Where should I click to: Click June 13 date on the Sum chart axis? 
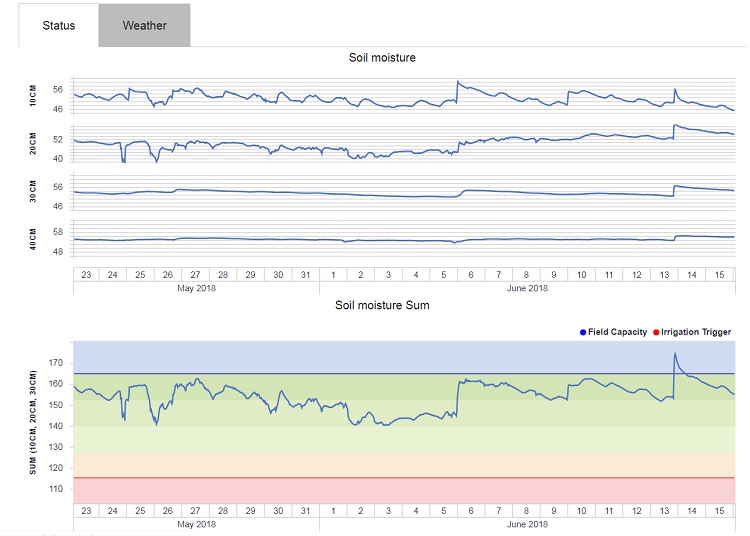point(664,511)
